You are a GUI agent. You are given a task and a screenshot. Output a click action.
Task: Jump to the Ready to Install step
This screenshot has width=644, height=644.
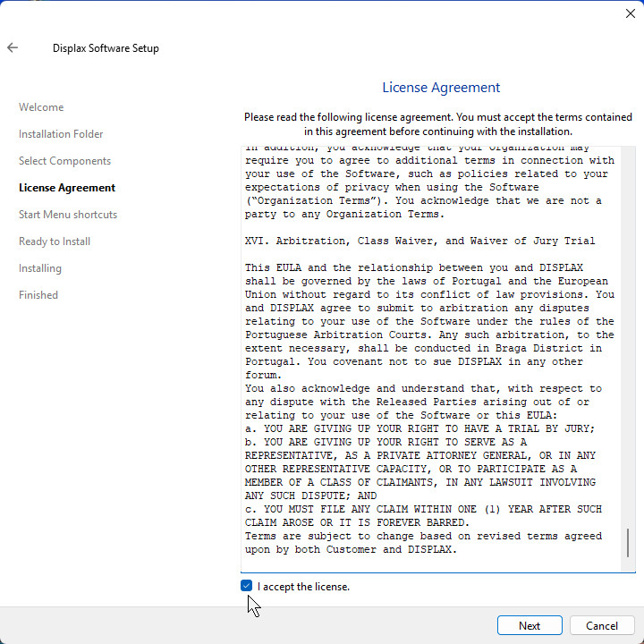coord(55,241)
